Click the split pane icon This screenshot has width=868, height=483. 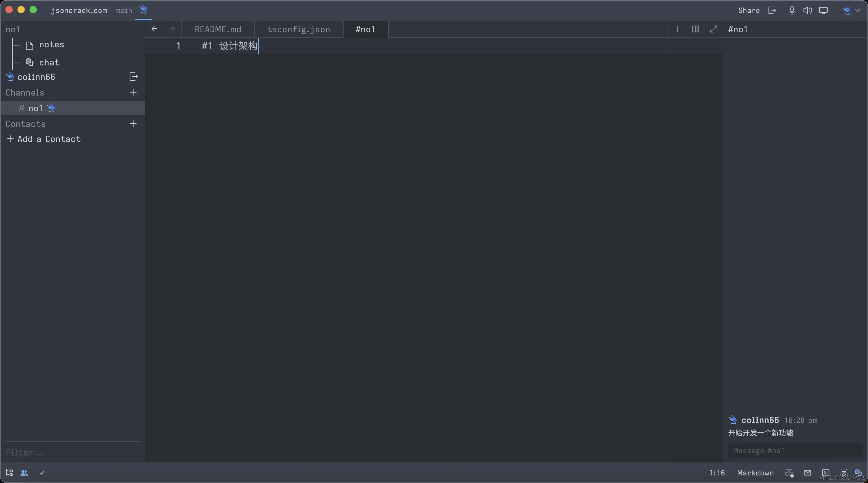click(696, 29)
